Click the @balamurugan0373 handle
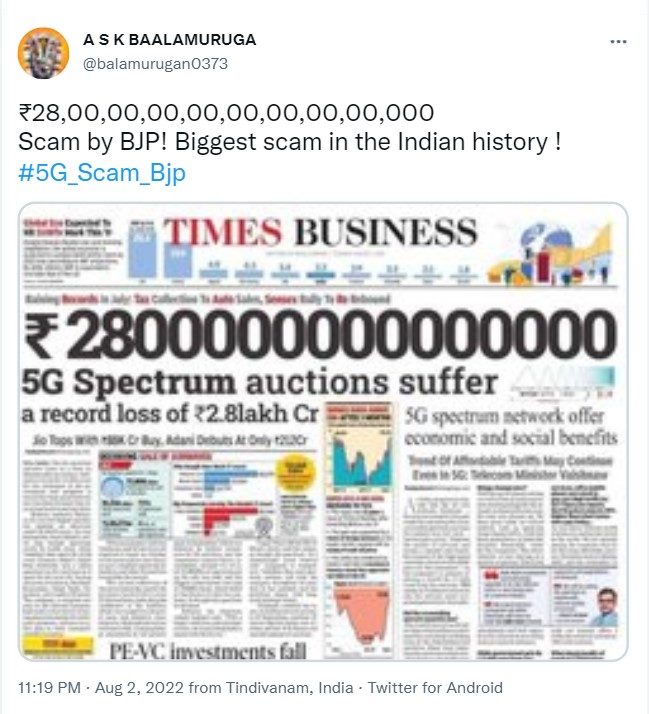This screenshot has width=649, height=714. point(155,64)
